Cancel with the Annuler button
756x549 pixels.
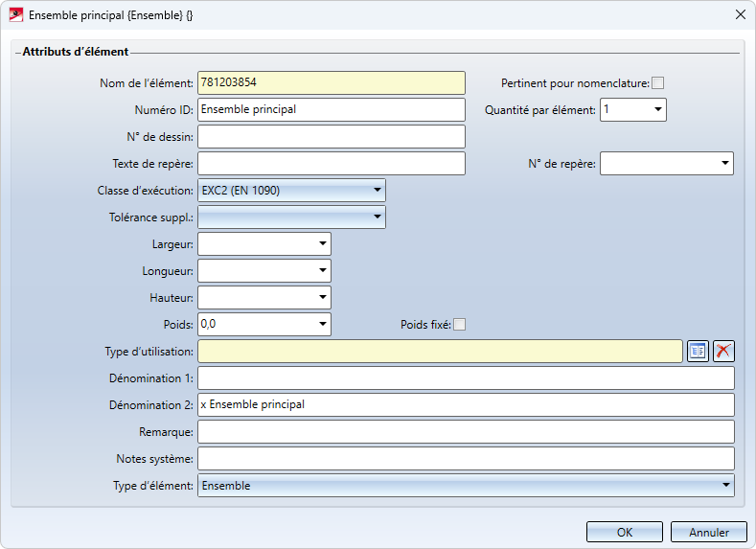tap(709, 532)
